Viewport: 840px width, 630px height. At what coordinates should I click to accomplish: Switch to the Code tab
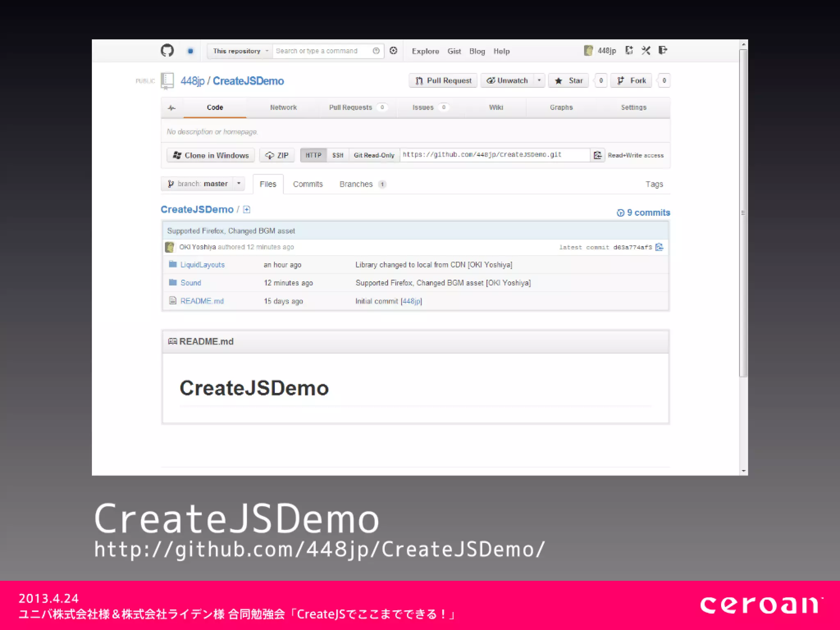[x=215, y=107]
